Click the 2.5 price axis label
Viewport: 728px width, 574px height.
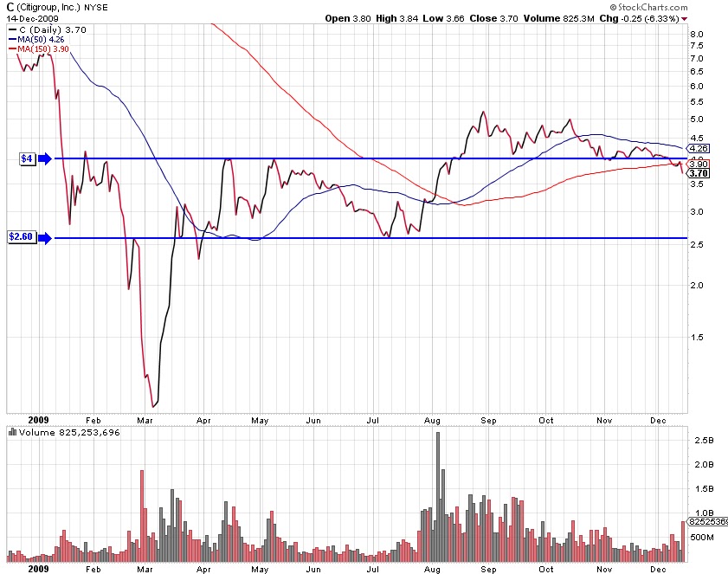[697, 245]
